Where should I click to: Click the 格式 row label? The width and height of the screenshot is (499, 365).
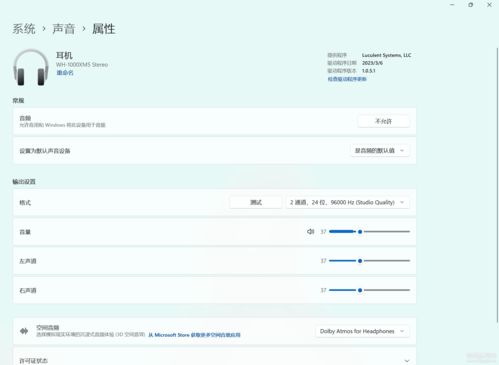[x=25, y=202]
